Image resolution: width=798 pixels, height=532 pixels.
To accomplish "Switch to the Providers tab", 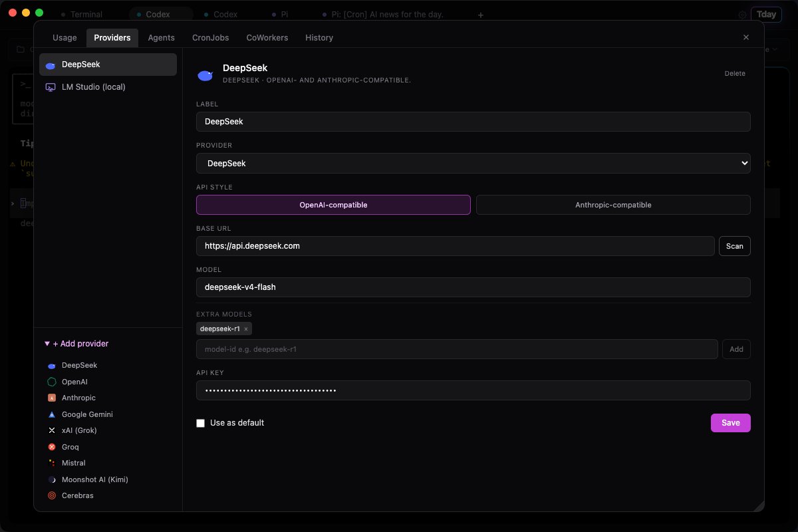I will [x=112, y=38].
